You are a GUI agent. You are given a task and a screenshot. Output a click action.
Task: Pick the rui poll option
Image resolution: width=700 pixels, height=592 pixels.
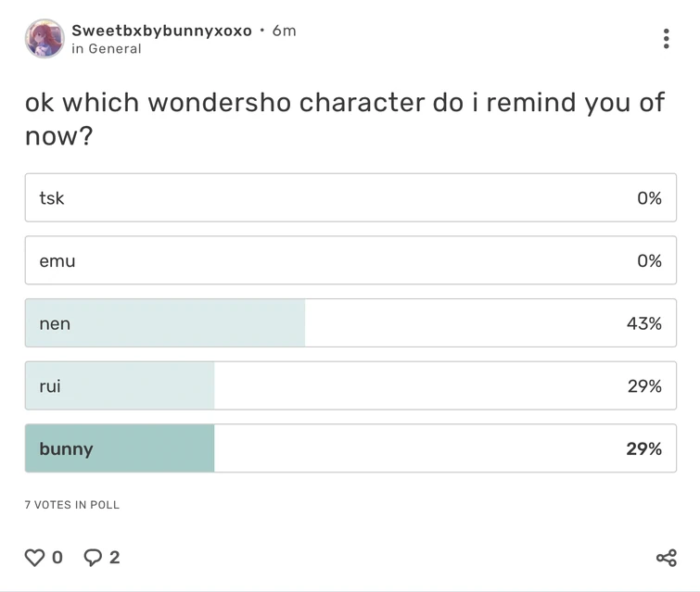tap(350, 386)
